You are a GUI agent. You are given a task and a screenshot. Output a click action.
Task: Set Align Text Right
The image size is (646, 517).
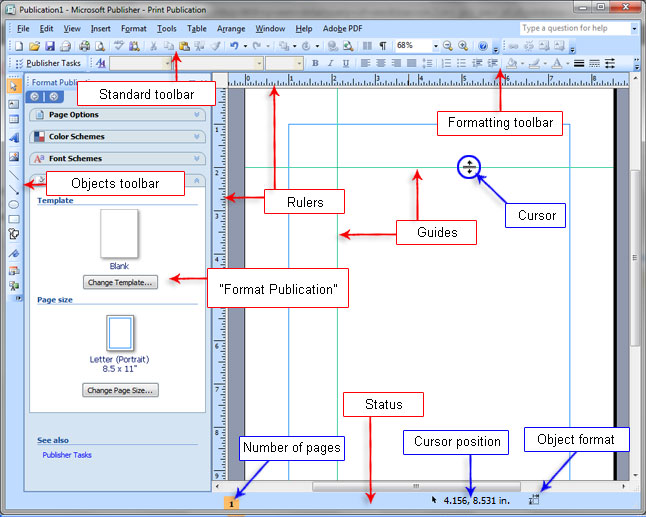(x=396, y=63)
